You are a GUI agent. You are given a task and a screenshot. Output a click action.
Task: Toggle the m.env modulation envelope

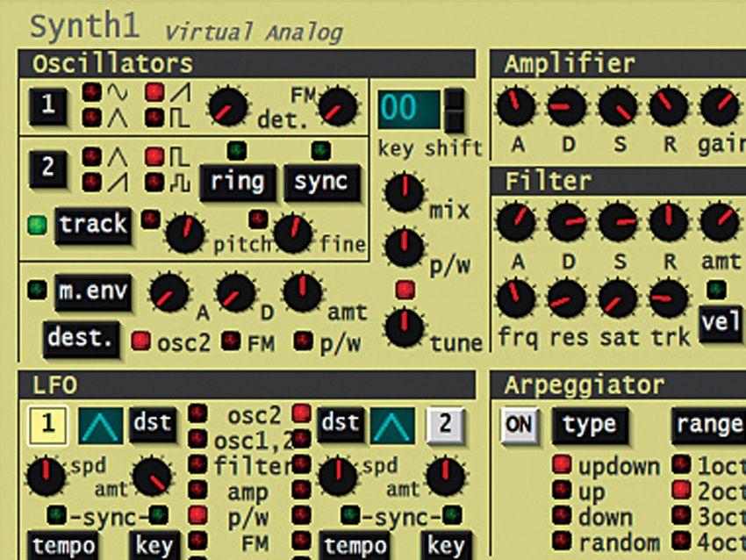(x=94, y=291)
